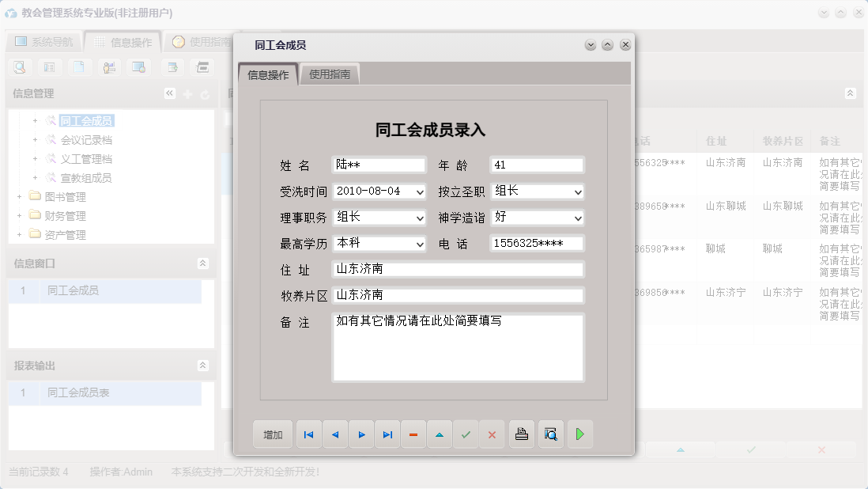Click the 增加 button to add a record
This screenshot has height=489, width=868.
[x=272, y=434]
